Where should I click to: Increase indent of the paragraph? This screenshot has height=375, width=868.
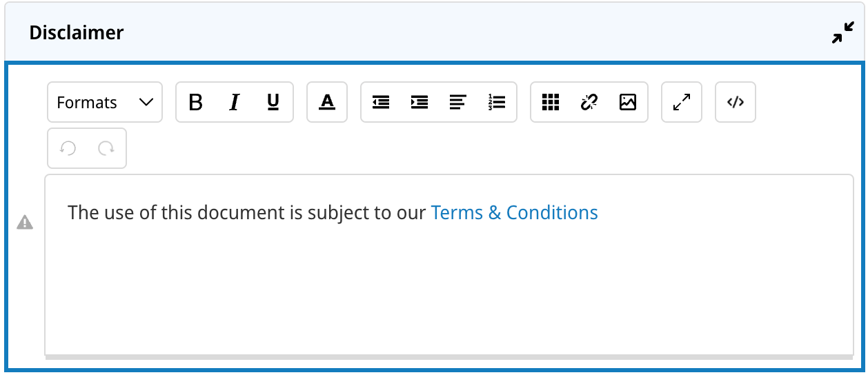(420, 103)
